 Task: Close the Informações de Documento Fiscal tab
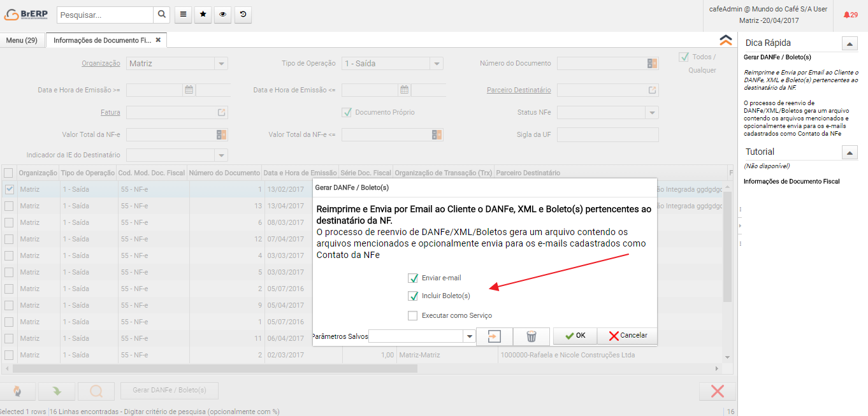(x=159, y=40)
